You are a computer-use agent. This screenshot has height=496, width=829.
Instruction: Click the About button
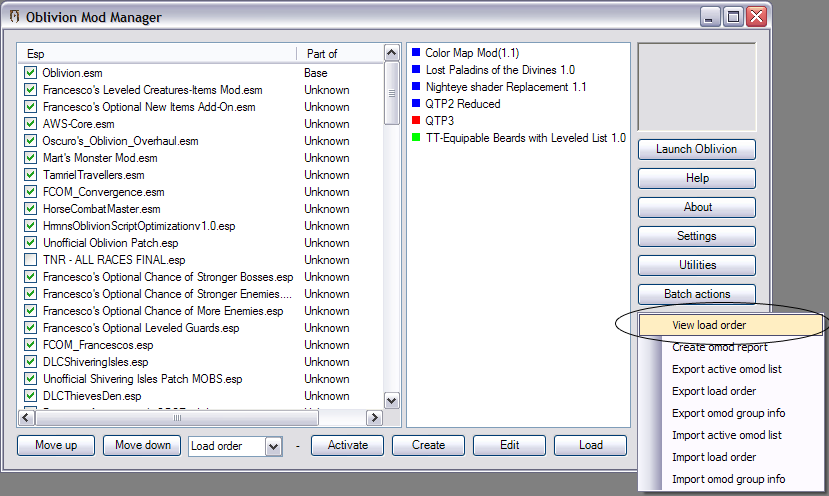[x=697, y=207]
